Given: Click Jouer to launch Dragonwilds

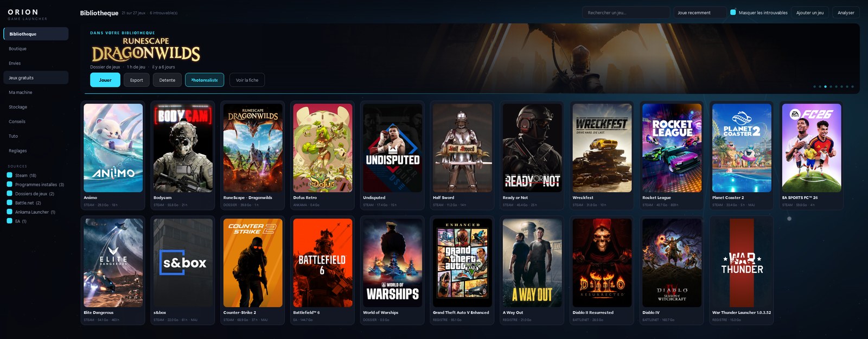Looking at the screenshot, I should (105, 80).
